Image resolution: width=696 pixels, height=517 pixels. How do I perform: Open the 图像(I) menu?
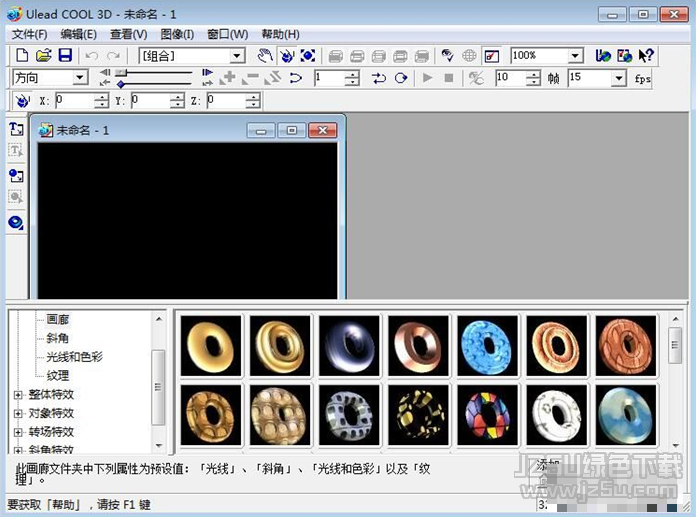tap(177, 34)
